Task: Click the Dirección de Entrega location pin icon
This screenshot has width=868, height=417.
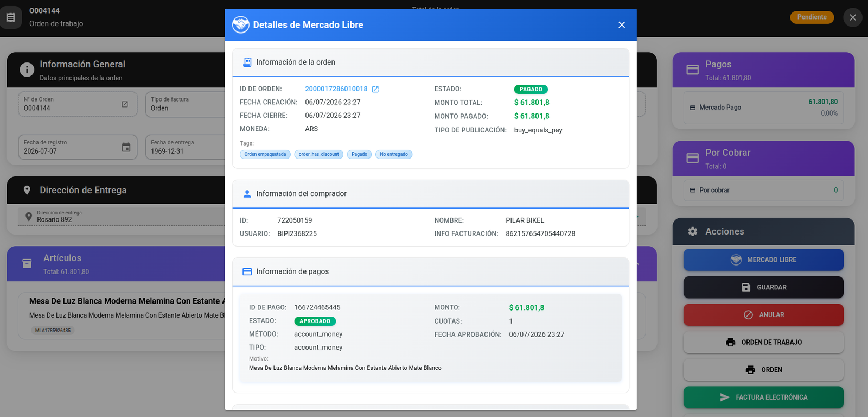Action: coord(27,190)
